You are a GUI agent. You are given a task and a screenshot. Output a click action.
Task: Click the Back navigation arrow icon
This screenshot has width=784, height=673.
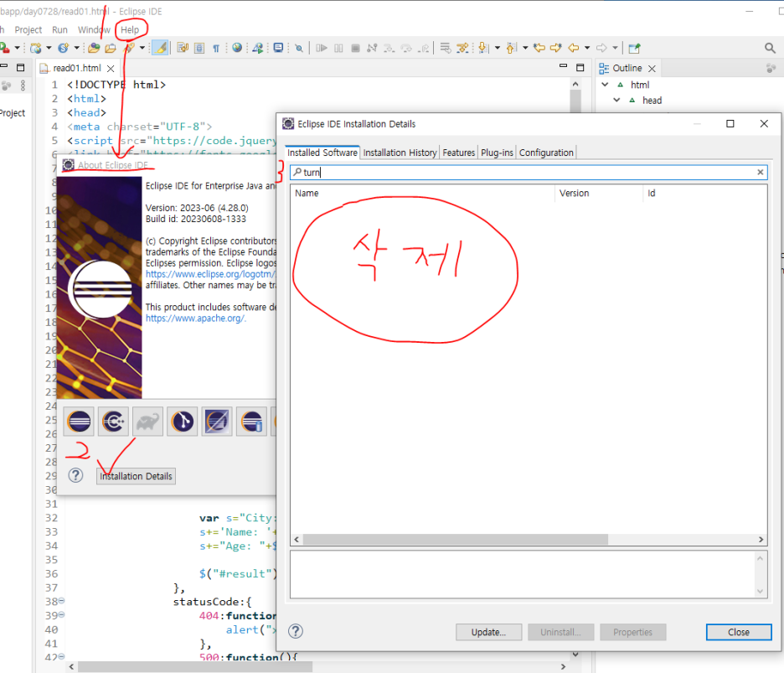click(574, 48)
